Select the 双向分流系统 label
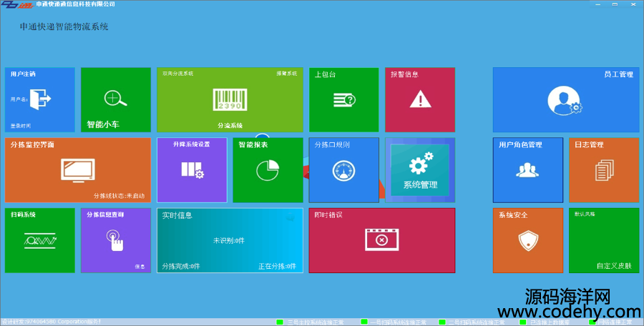This screenshot has height=326, width=644. [x=178, y=74]
